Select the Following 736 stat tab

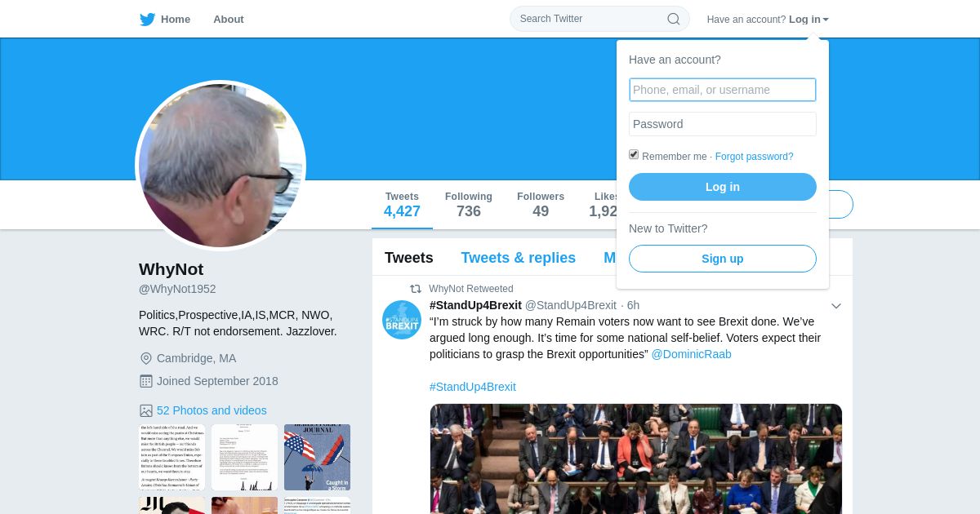(x=469, y=205)
